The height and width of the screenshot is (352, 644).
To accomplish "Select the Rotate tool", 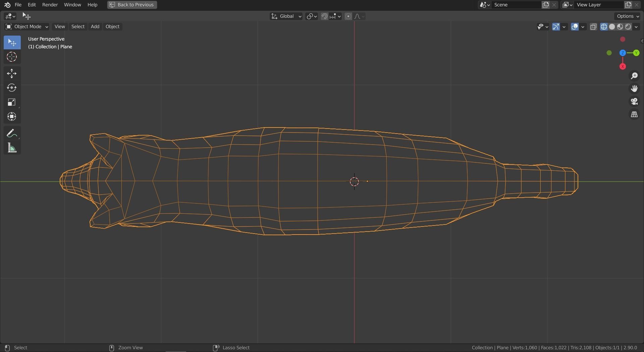I will [x=12, y=88].
